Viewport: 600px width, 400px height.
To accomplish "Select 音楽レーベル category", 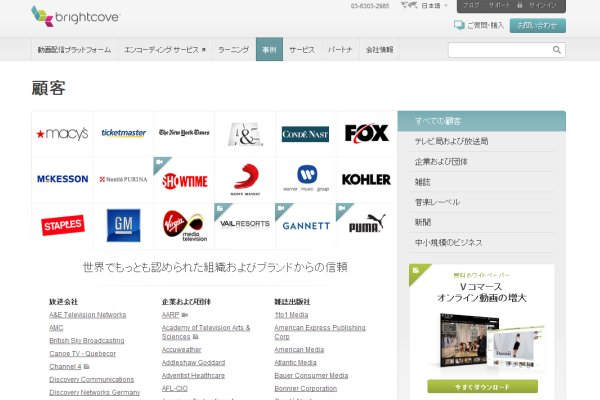I will pyautogui.click(x=481, y=202).
